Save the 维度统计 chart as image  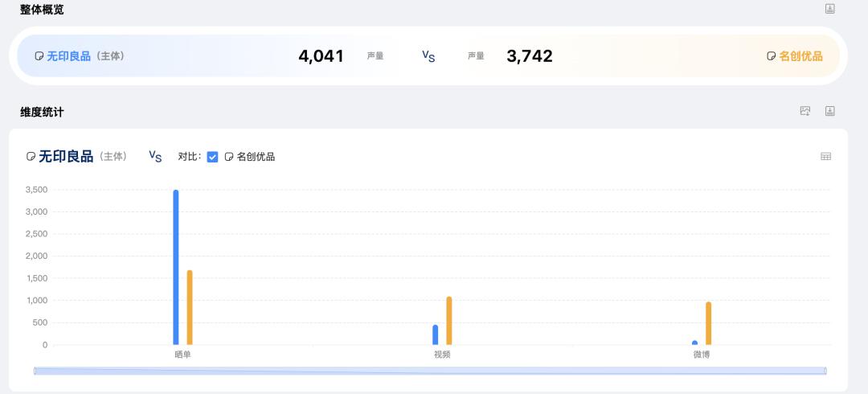(805, 111)
